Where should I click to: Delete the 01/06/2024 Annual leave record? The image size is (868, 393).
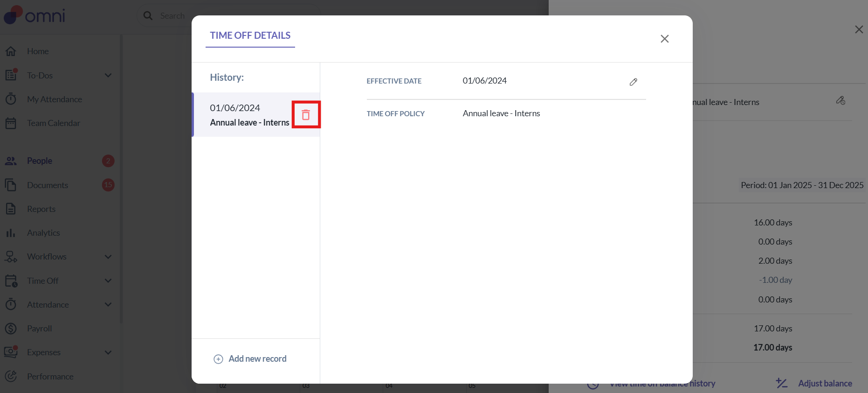point(306,114)
